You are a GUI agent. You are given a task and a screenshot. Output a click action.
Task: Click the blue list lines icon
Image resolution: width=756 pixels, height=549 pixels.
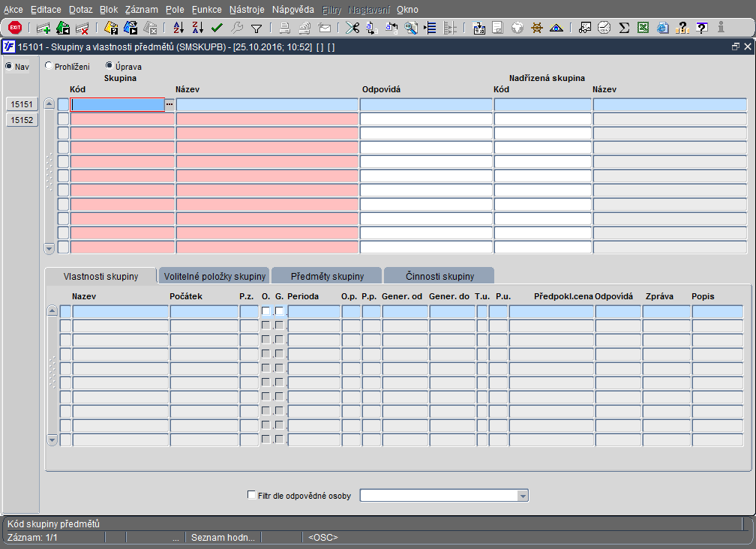point(430,28)
